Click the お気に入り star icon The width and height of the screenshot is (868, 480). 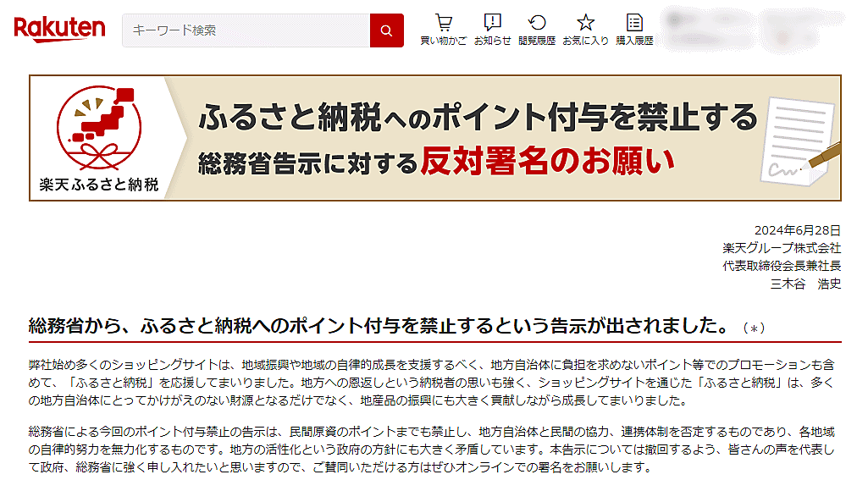click(585, 22)
